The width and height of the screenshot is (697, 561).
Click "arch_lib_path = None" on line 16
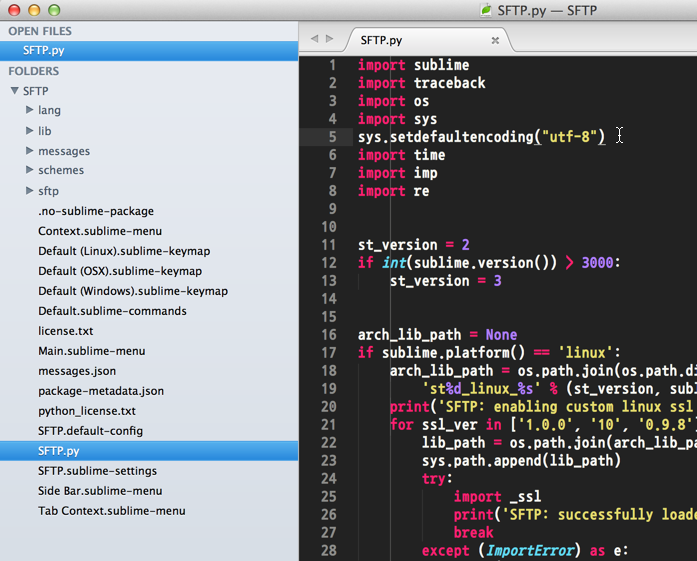(x=437, y=335)
